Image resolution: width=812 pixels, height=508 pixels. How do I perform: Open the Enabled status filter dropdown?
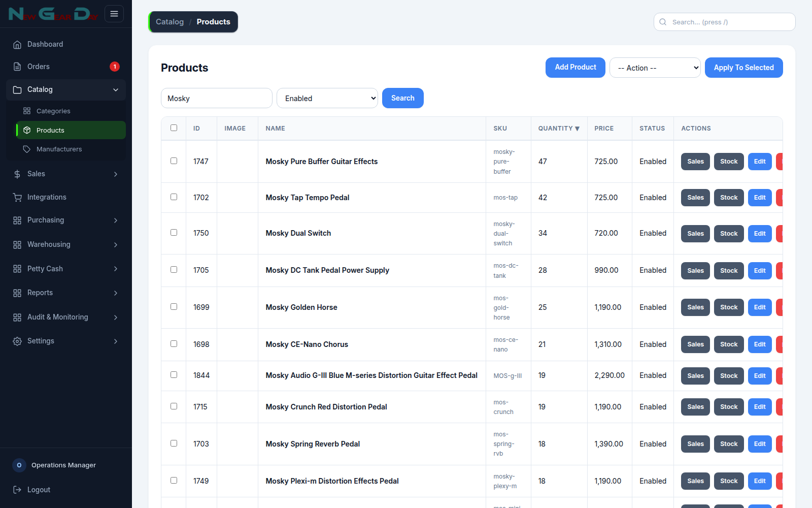(x=327, y=98)
